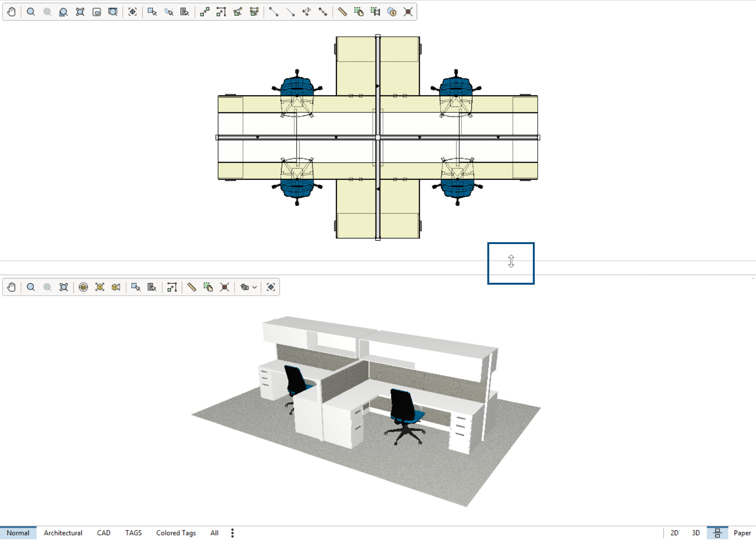Activate the Zoom tool on the plan toolbar

[31, 12]
